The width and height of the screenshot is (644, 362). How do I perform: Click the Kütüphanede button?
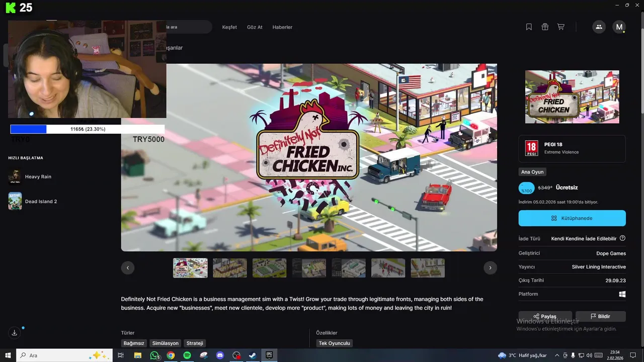tap(572, 218)
